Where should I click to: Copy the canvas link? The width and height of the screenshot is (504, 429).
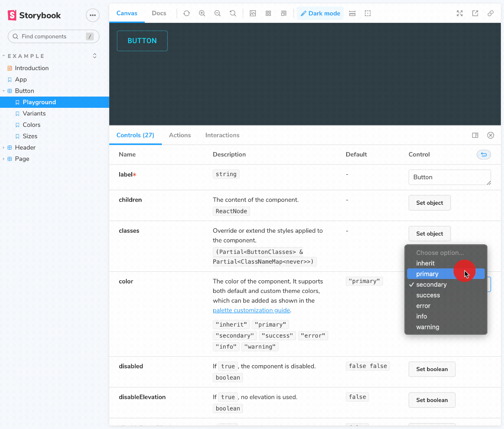[x=491, y=13]
